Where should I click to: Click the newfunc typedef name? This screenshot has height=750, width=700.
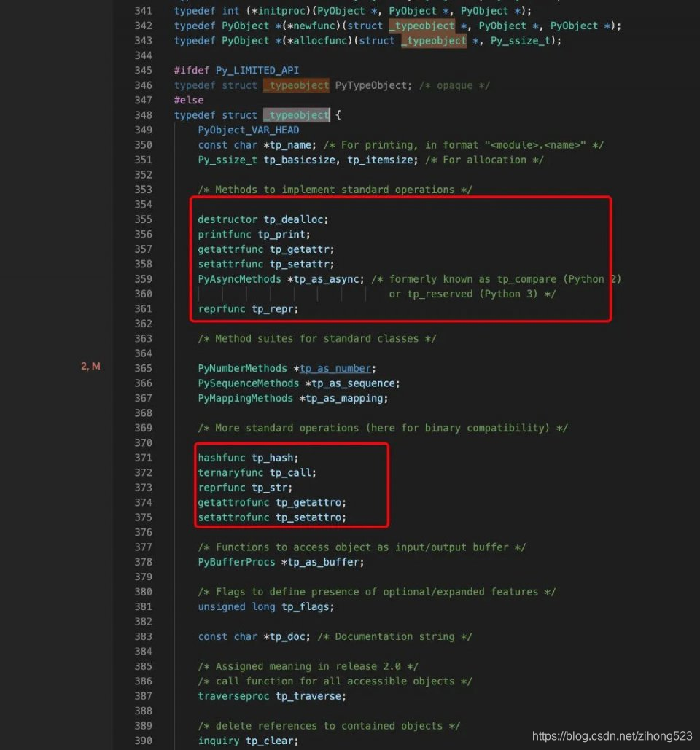[x=314, y=26]
